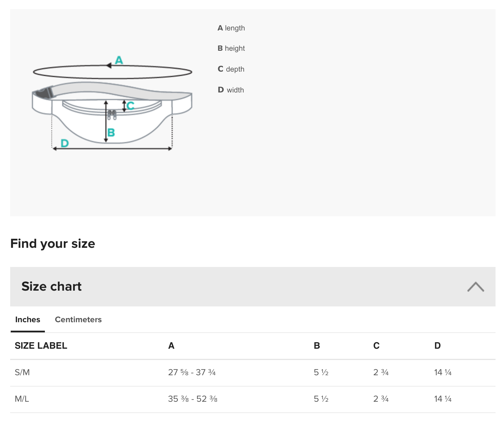Collapse the Size chart chevron arrow
This screenshot has width=504, height=433.
point(475,287)
